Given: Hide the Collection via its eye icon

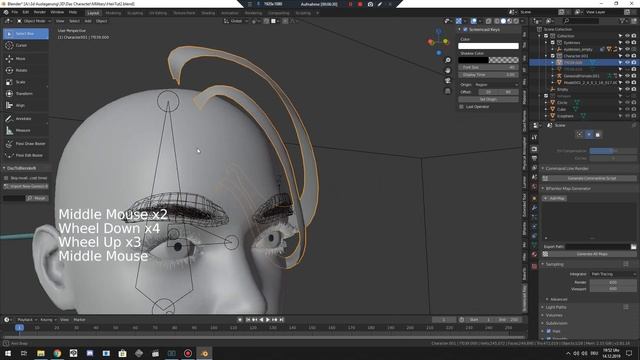Looking at the screenshot, I should click(627, 36).
